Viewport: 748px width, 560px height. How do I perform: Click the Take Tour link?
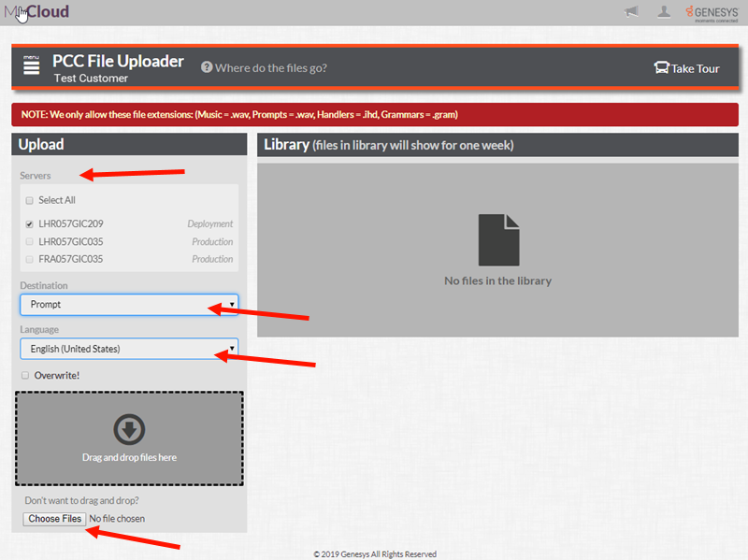click(x=695, y=68)
